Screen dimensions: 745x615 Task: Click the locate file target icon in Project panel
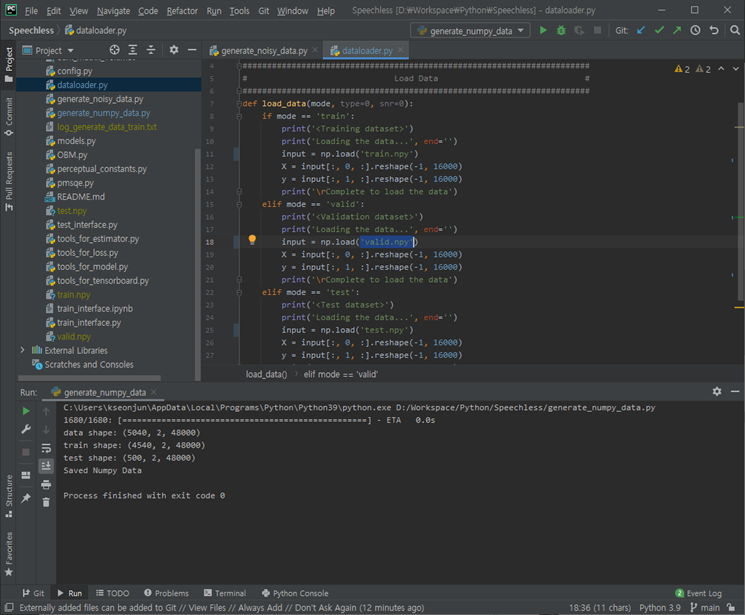(x=114, y=50)
